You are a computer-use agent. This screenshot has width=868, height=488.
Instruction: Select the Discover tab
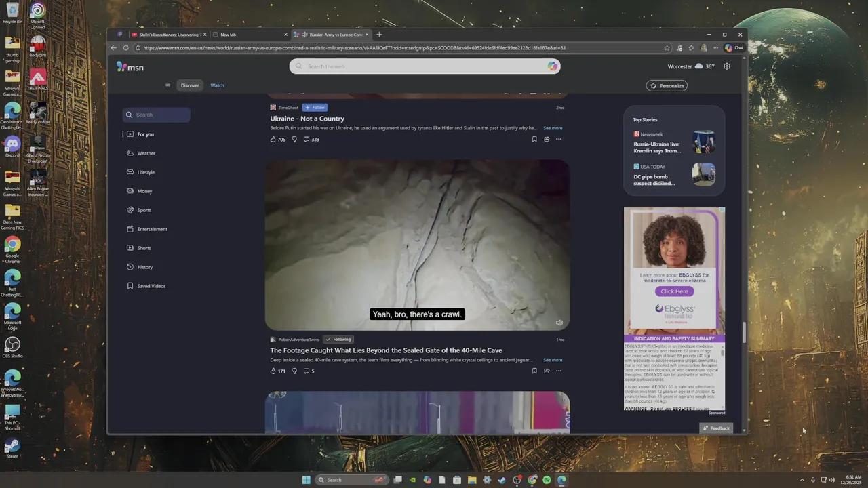pos(190,85)
